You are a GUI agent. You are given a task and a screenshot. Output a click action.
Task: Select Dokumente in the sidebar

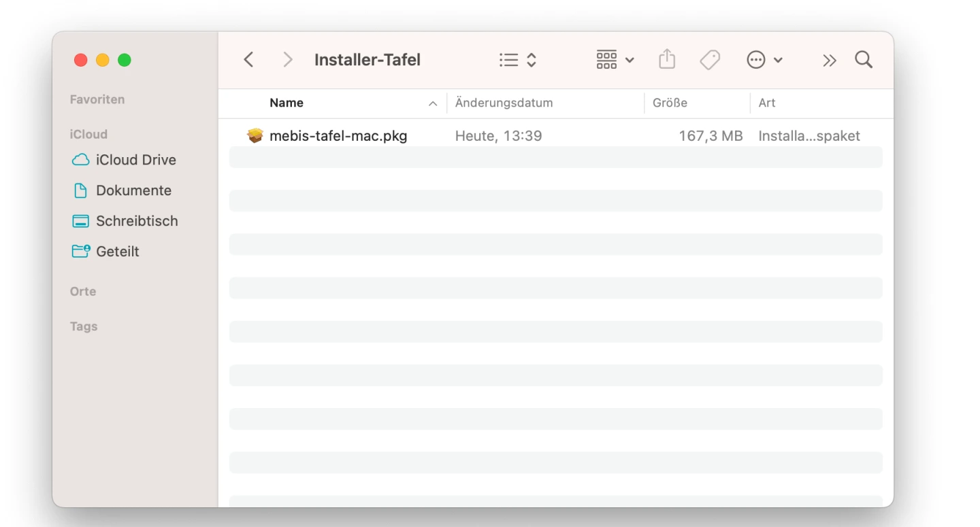[x=133, y=190]
